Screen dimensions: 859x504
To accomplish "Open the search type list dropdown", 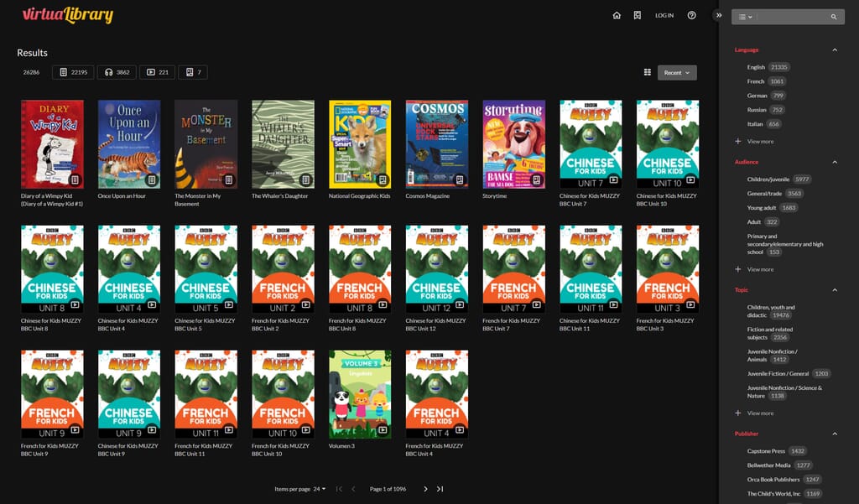I will coord(745,17).
